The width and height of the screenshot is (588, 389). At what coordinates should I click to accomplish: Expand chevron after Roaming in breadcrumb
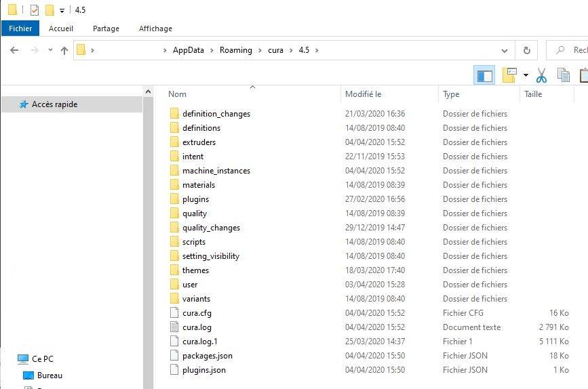(260, 51)
